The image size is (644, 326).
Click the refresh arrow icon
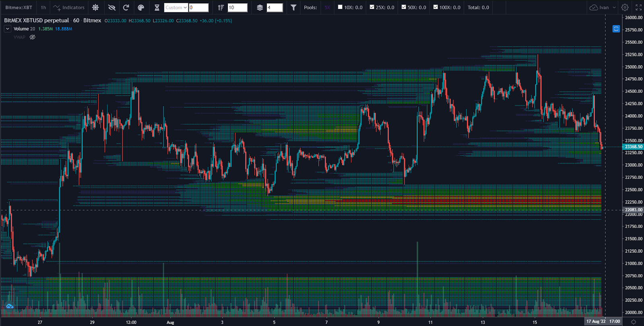click(x=126, y=8)
